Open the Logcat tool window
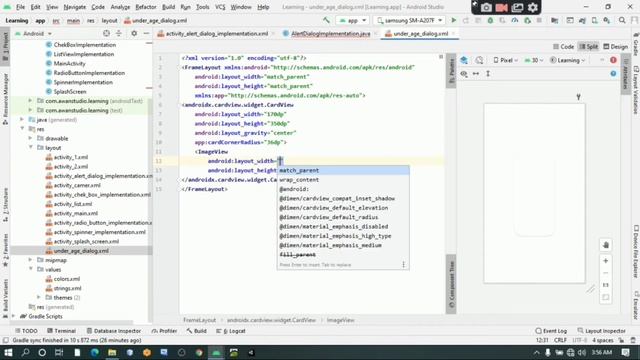This screenshot has width=640, height=360. 231,331
